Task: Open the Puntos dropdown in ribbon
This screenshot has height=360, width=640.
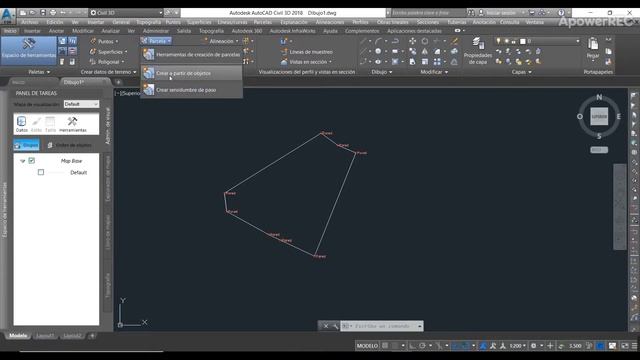Action: [x=104, y=41]
